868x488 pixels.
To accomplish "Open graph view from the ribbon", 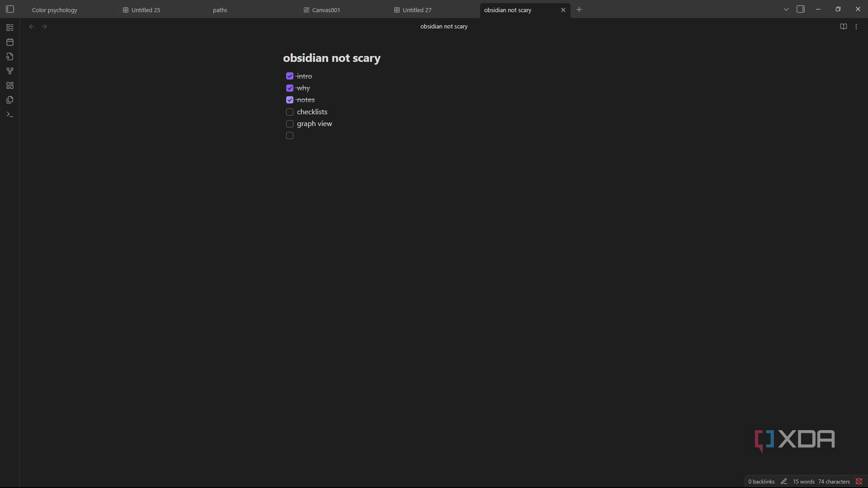I will pyautogui.click(x=10, y=70).
